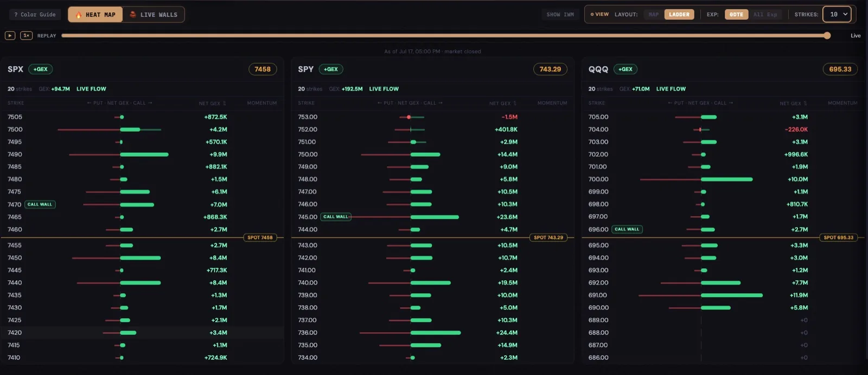The width and height of the screenshot is (868, 375).
Task: Select the SPX 7490 strike row
Action: pyautogui.click(x=142, y=154)
